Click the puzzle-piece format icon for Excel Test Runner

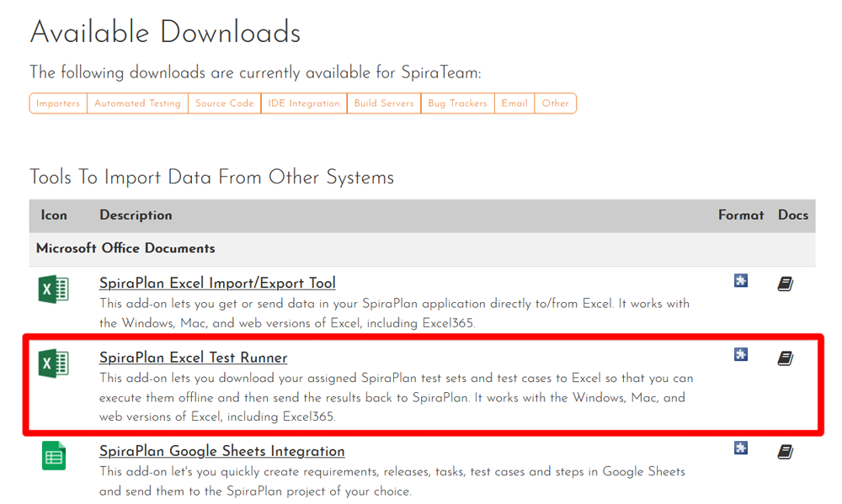click(740, 356)
